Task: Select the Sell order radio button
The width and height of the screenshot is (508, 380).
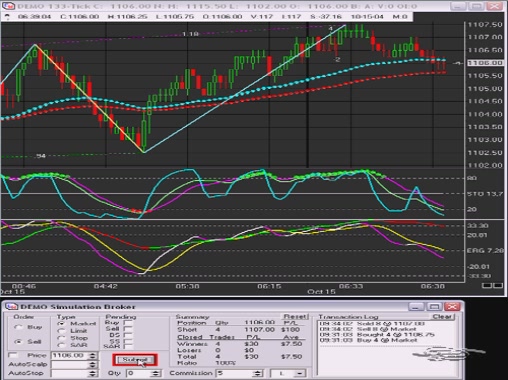Action: tap(18, 342)
